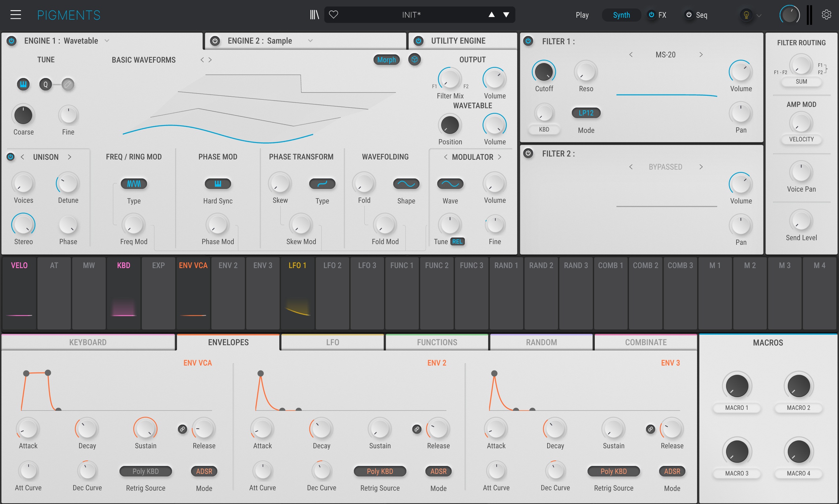The height and width of the screenshot is (504, 839).
Task: Expand Engine 1 Wavetable type dropdown
Action: coord(107,41)
